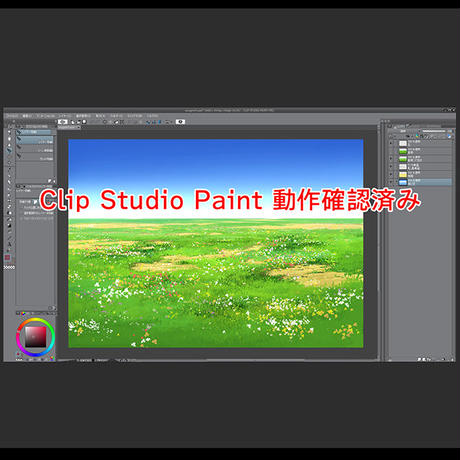Open the Layer menu
This screenshot has width=460, height=460.
coord(64,116)
